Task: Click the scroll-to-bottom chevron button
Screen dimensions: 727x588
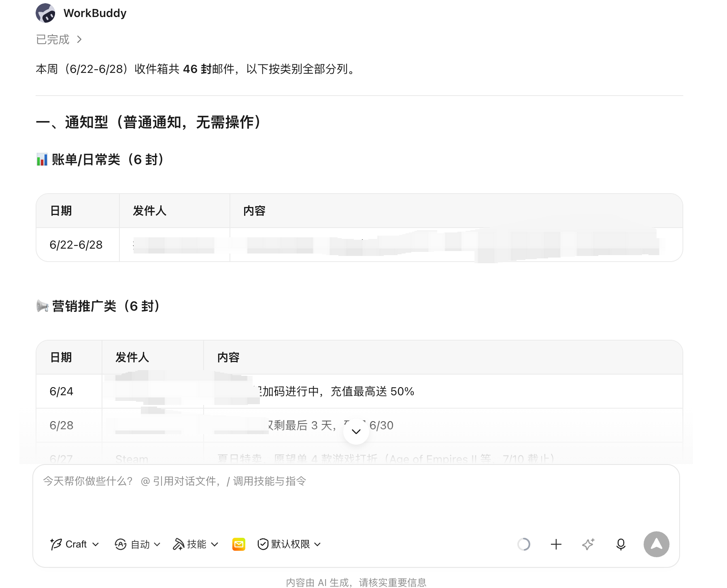Action: pos(356,432)
